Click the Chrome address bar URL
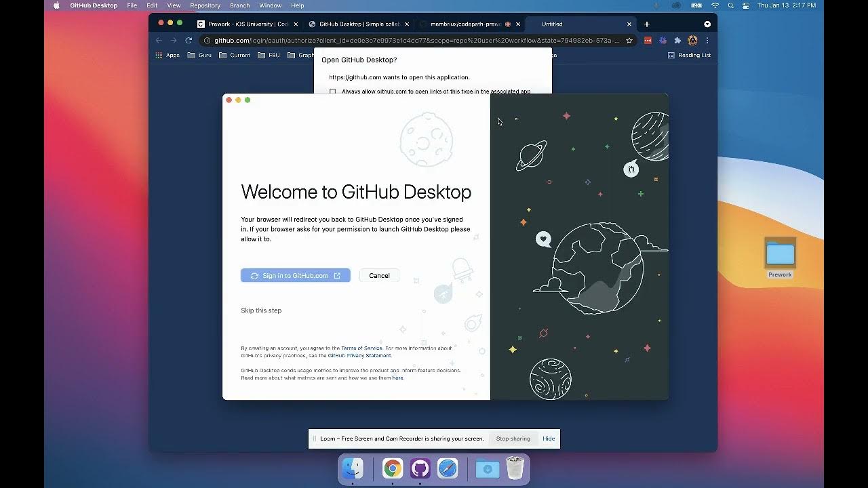The width and height of the screenshot is (868, 488). [x=416, y=40]
